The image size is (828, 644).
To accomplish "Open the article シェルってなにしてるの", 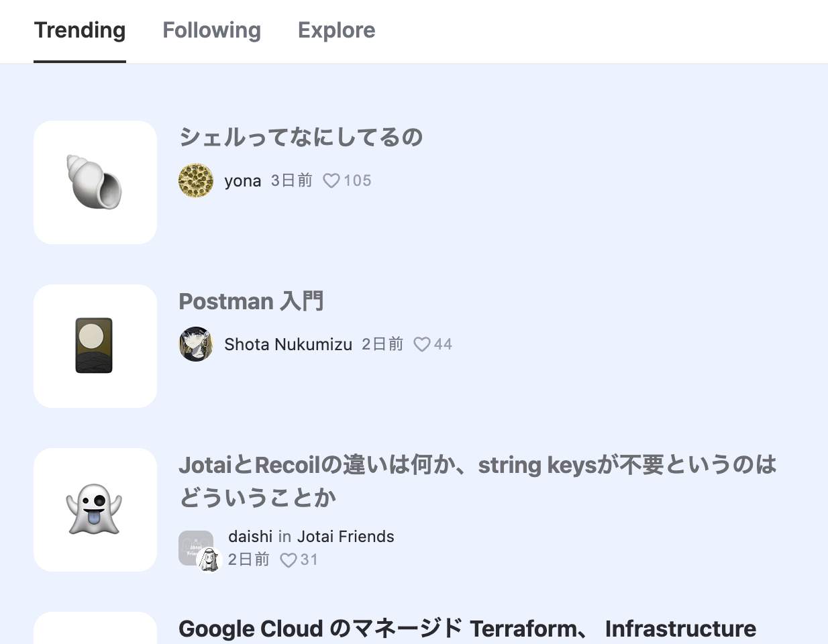I will point(301,138).
